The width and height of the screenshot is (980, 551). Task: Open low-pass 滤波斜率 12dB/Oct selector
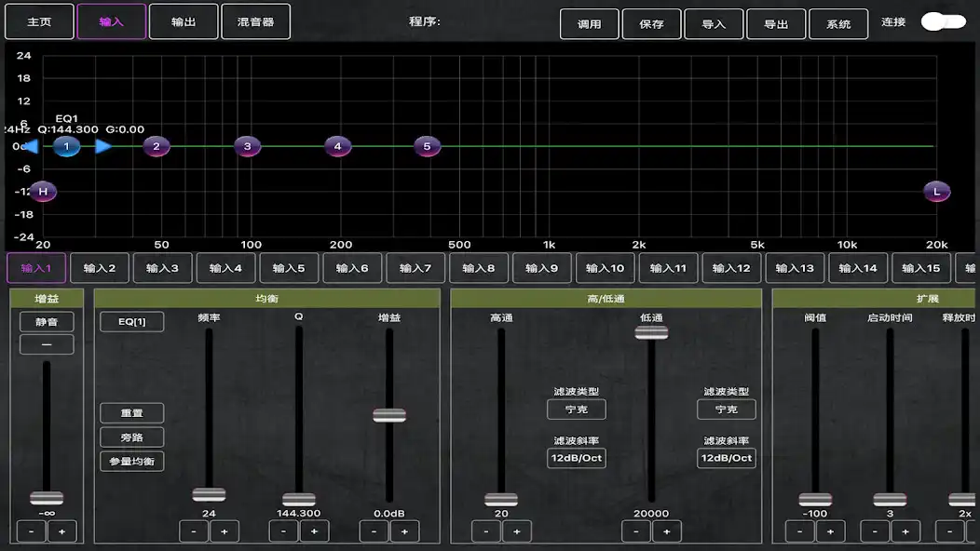(x=727, y=458)
